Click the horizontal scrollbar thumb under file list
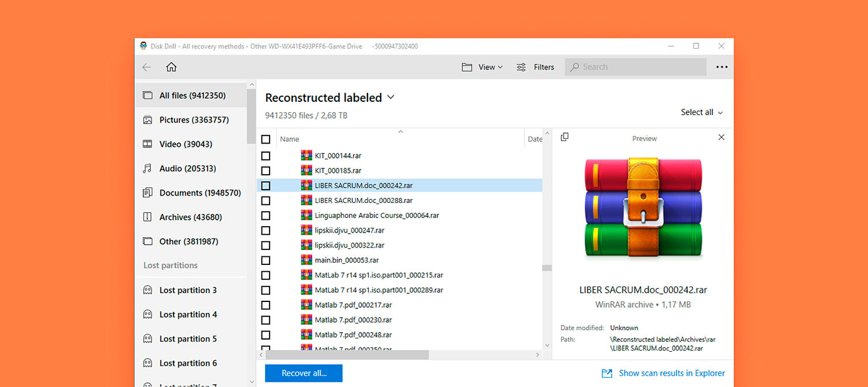This screenshot has width=868, height=387. 347,355
